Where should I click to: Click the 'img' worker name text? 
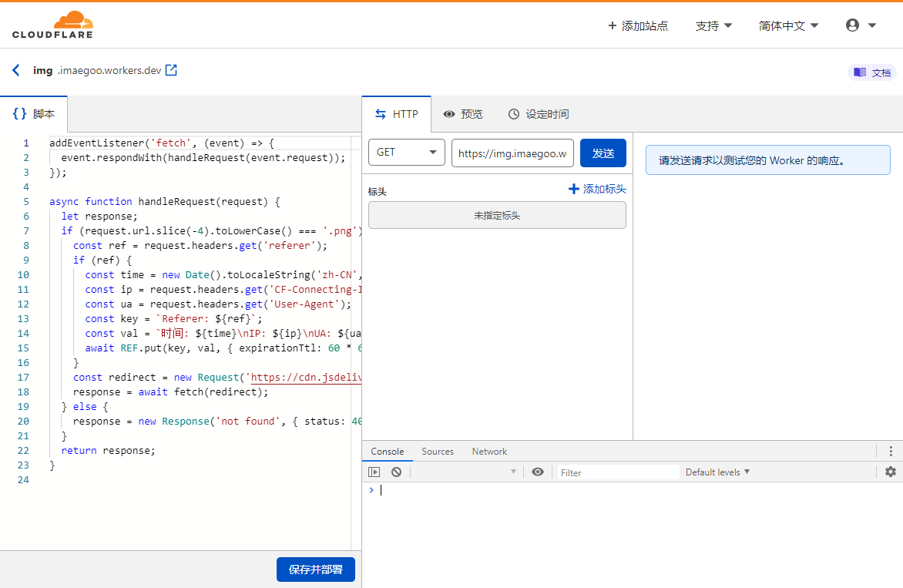pyautogui.click(x=42, y=70)
